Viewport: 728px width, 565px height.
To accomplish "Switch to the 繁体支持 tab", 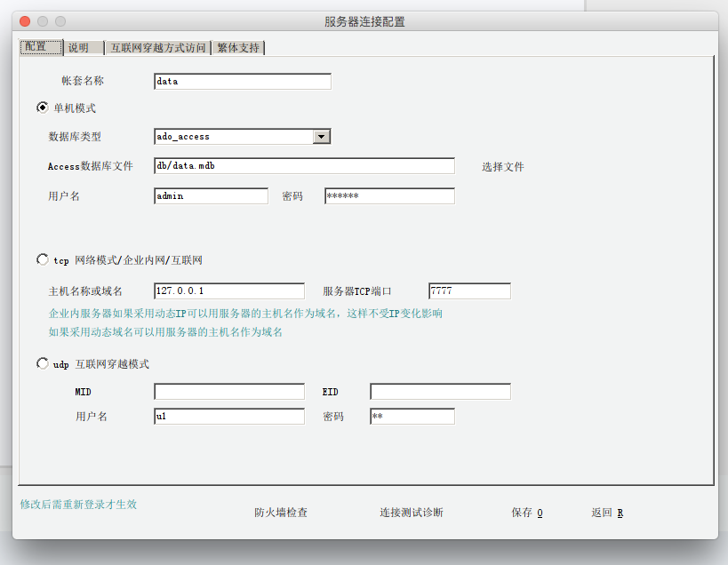I will click(x=238, y=48).
